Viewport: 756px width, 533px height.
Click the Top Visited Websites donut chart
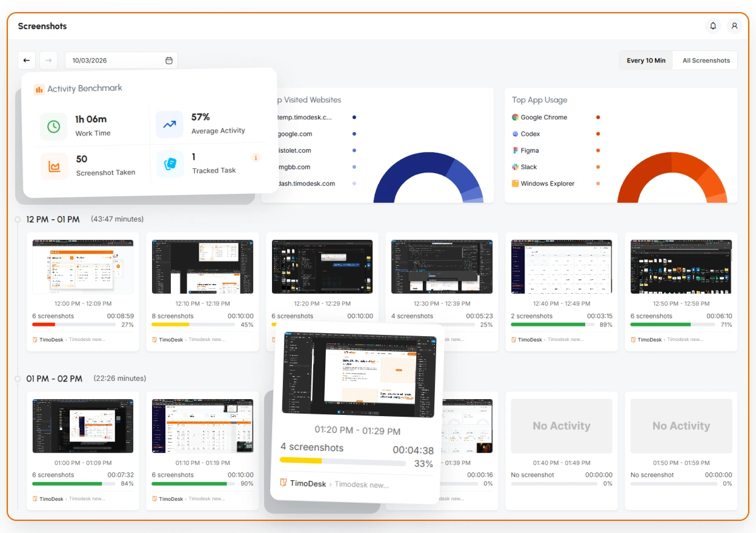(428, 177)
